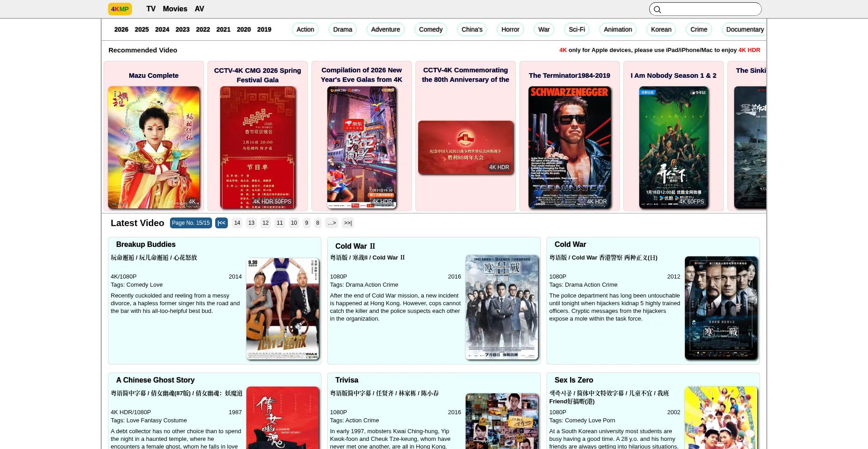The height and width of the screenshot is (449, 868).
Task: Click the search magnifier icon
Action: pos(657,9)
